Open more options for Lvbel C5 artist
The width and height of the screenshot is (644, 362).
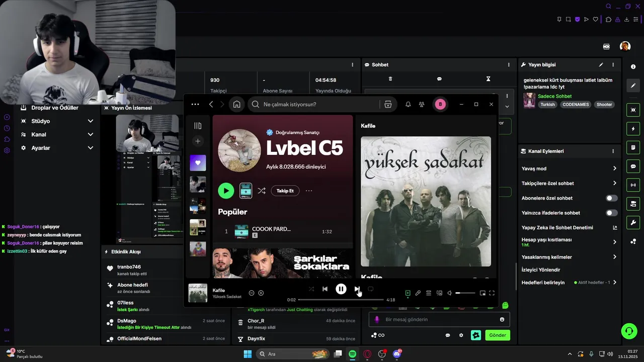point(309,191)
